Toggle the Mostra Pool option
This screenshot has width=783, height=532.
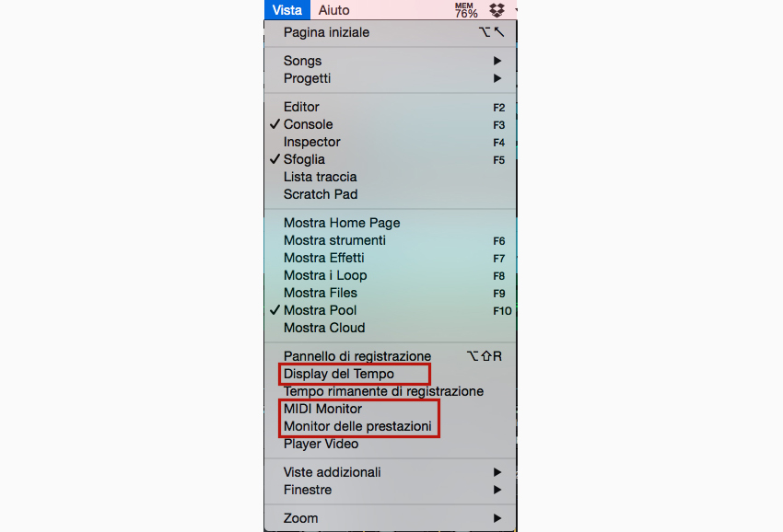390,310
